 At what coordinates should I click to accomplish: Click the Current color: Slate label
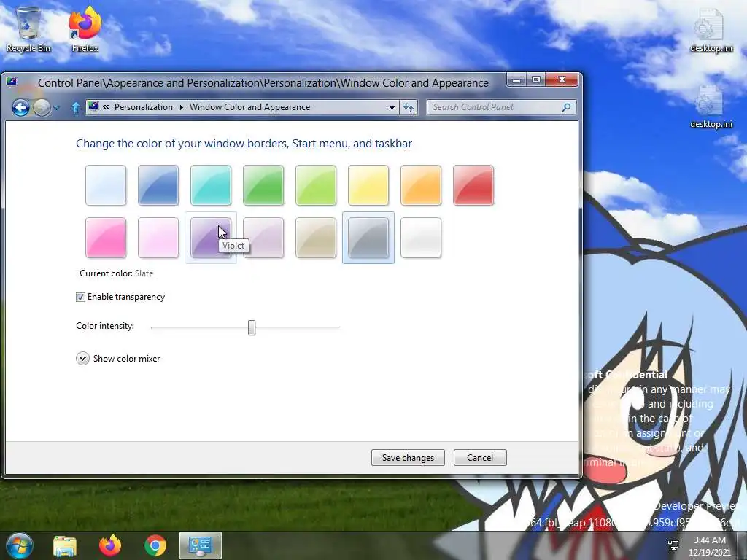tap(116, 273)
